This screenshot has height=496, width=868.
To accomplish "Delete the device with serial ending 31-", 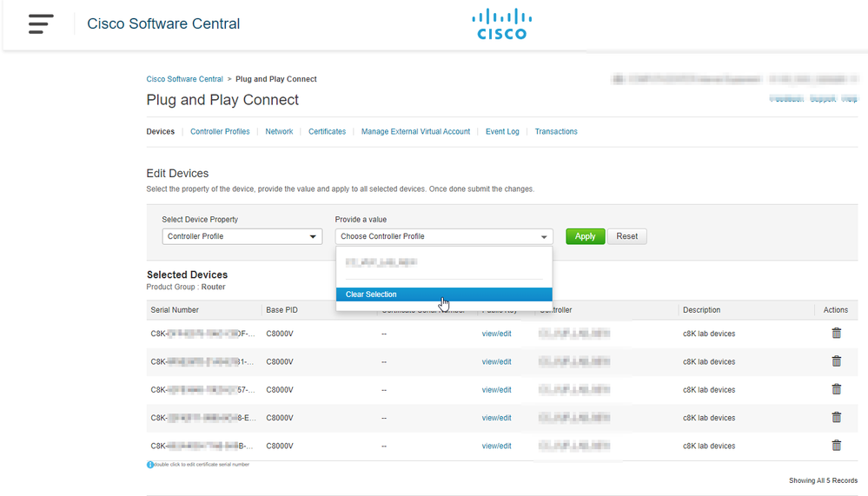I will 837,361.
